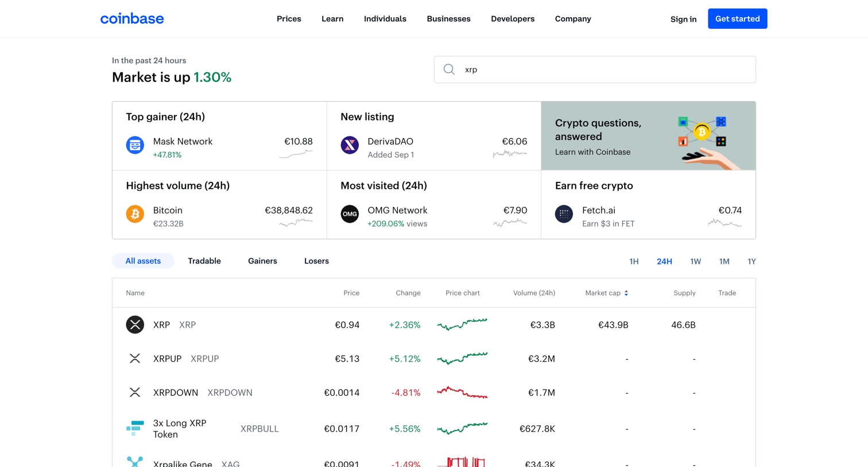Select the 1M time range
Image resolution: width=868 pixels, height=467 pixels.
(x=724, y=261)
